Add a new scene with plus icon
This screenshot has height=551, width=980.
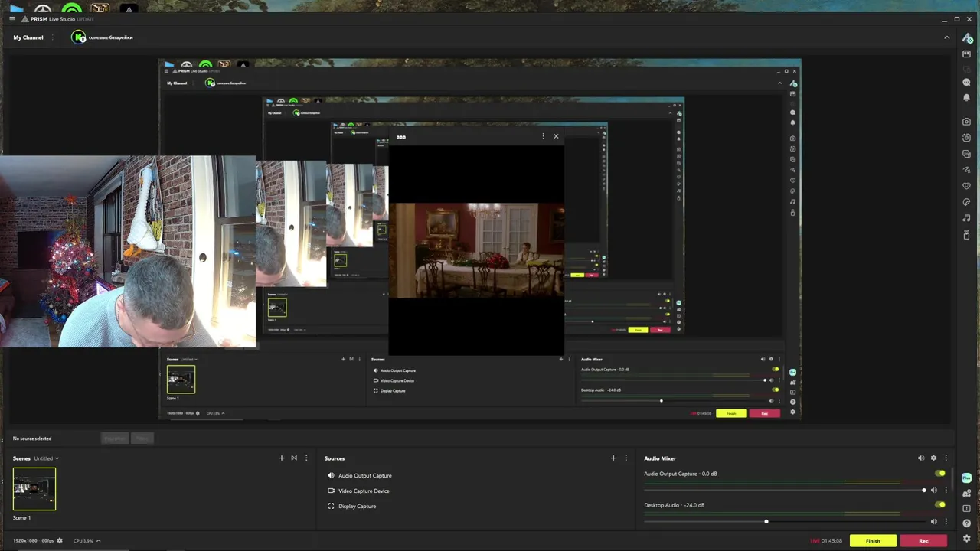(x=281, y=458)
